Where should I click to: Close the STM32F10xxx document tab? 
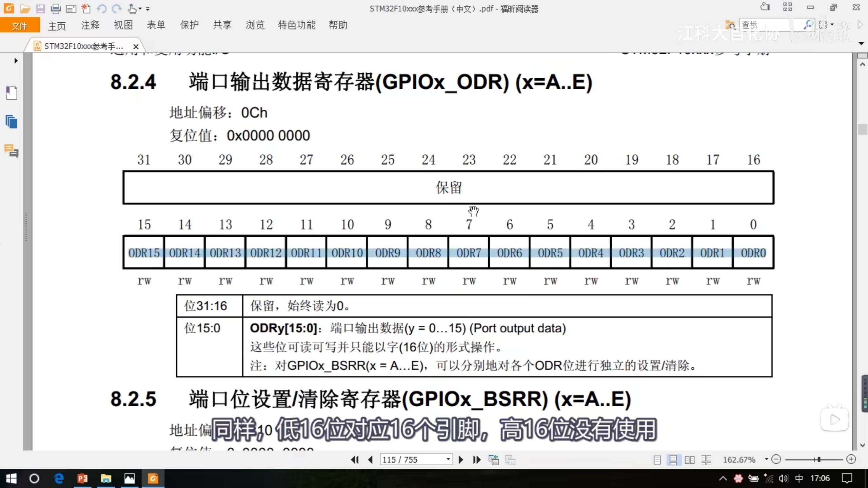click(x=136, y=46)
